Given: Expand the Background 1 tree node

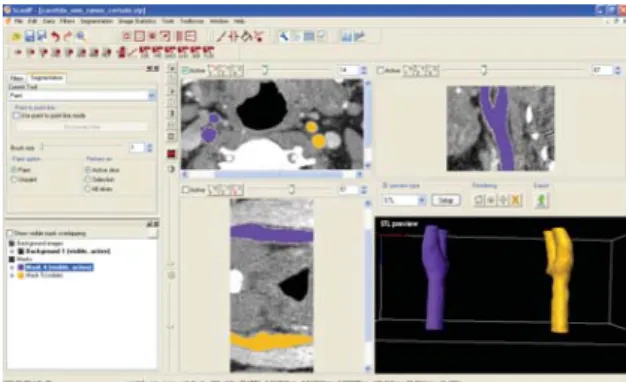Looking at the screenshot, I should pyautogui.click(x=12, y=251).
